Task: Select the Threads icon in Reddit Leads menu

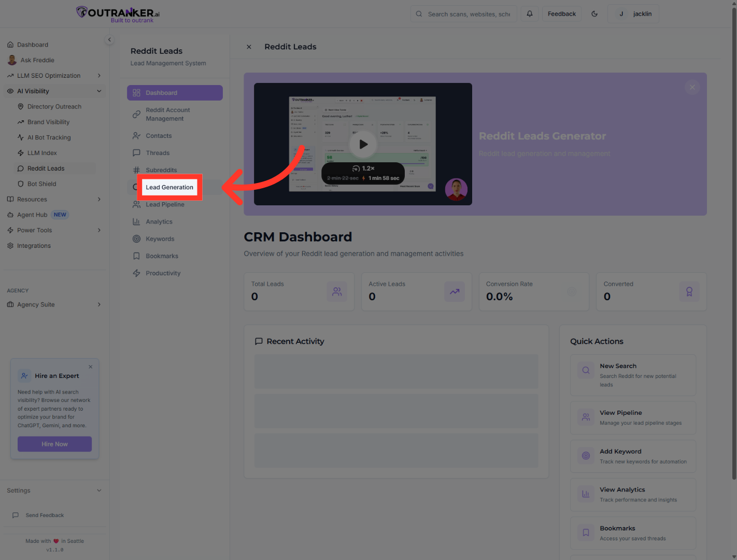Action: pos(136,152)
